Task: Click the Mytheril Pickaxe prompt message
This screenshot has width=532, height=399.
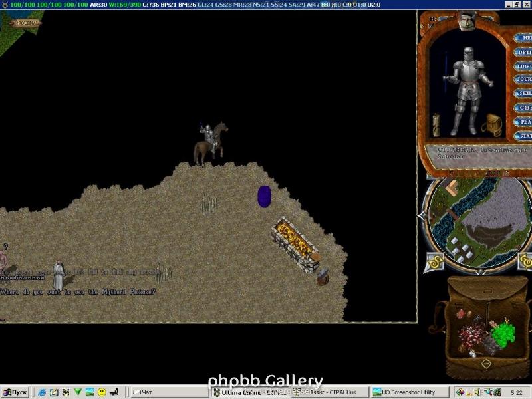Action: click(x=78, y=291)
